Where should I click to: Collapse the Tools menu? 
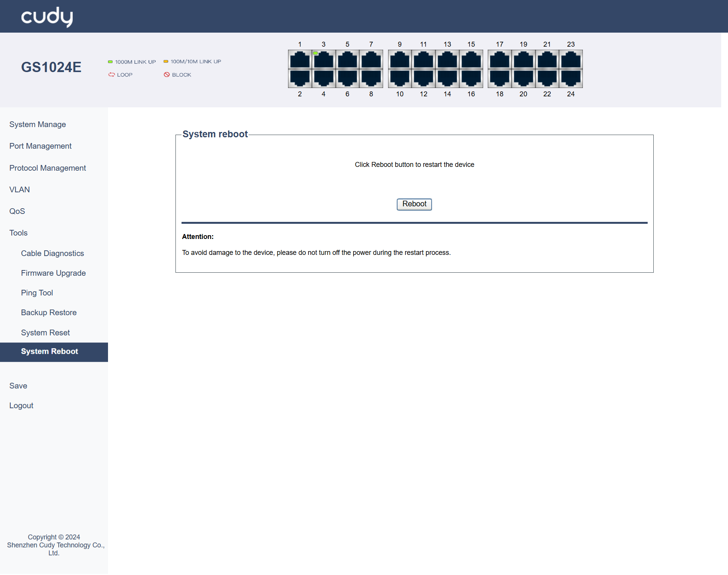click(18, 233)
